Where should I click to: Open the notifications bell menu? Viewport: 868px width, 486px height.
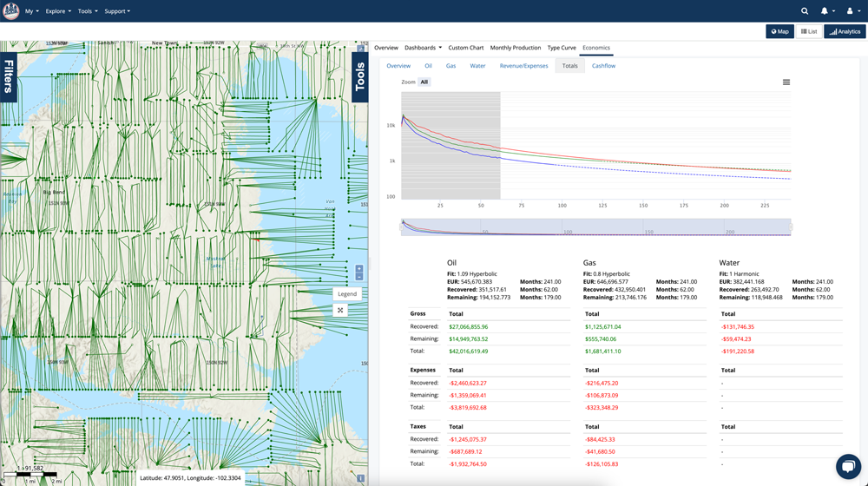[x=825, y=11]
